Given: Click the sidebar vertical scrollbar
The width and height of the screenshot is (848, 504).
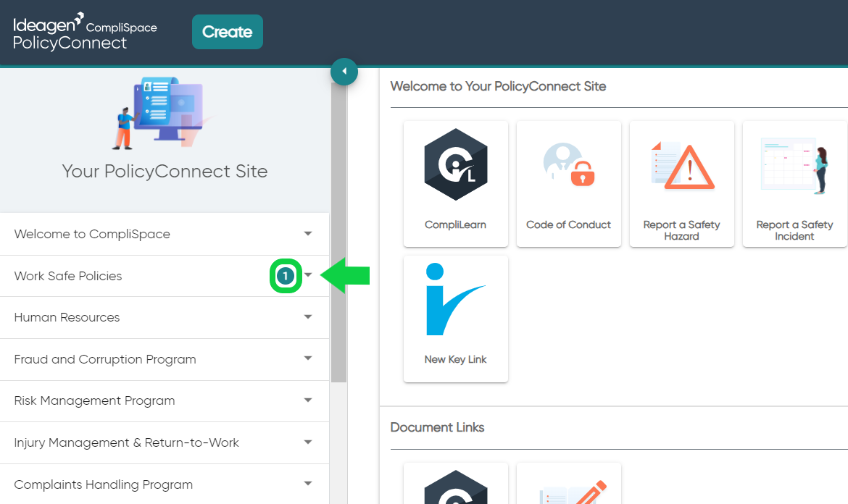Looking at the screenshot, I should [x=338, y=232].
